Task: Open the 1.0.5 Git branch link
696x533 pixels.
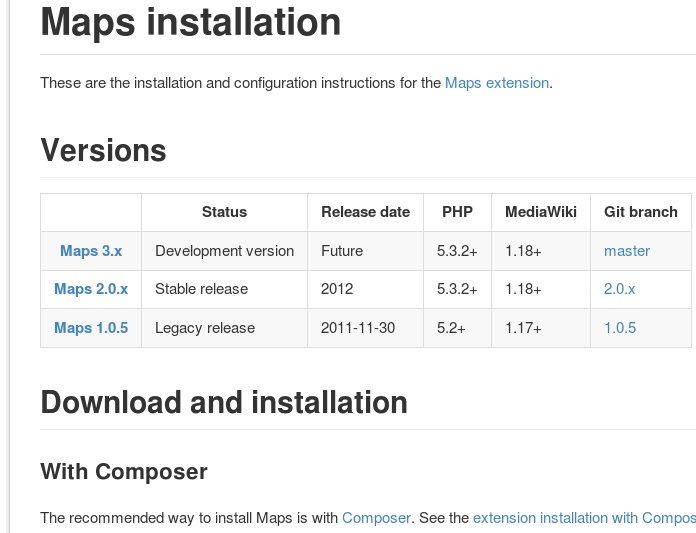Action: [620, 328]
